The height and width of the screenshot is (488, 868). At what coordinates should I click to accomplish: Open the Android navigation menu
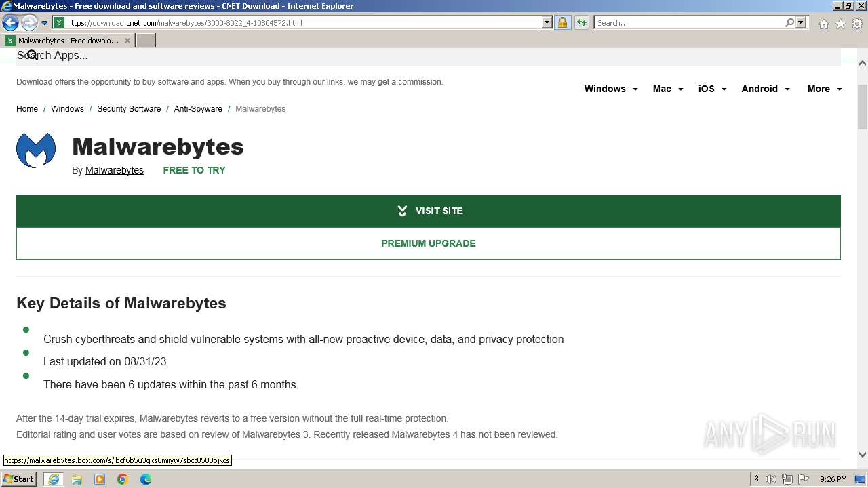click(x=766, y=89)
